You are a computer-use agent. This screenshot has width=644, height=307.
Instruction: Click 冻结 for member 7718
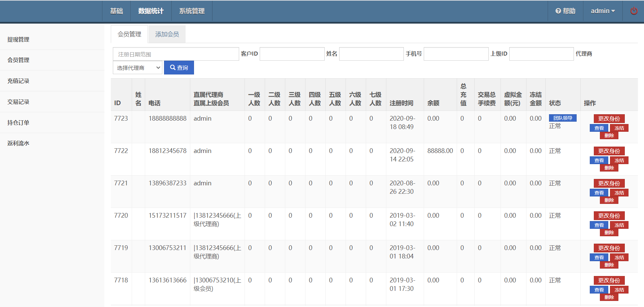[x=619, y=290]
